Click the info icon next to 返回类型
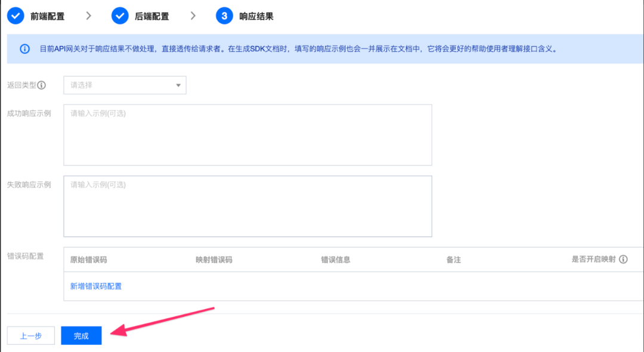644x352 pixels. click(42, 85)
